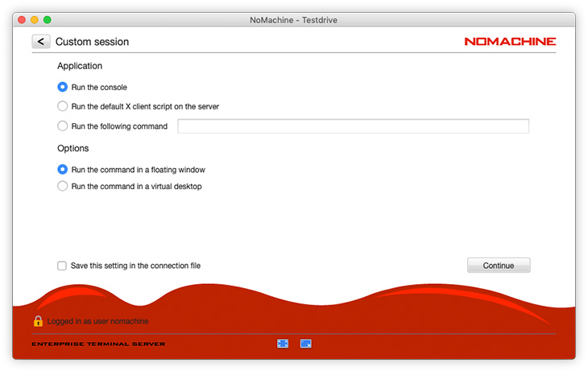Select the Run the following command option
This screenshot has height=371, width=588.
[63, 126]
